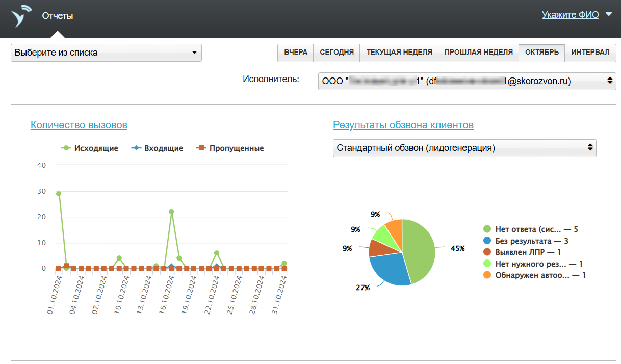Toggle Входящие series in chart legend
The height and width of the screenshot is (364, 621).
click(157, 148)
